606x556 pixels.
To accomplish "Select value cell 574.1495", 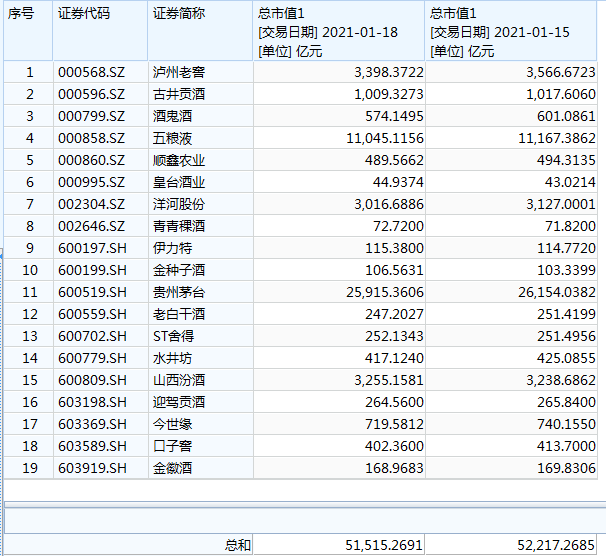I will (x=339, y=116).
